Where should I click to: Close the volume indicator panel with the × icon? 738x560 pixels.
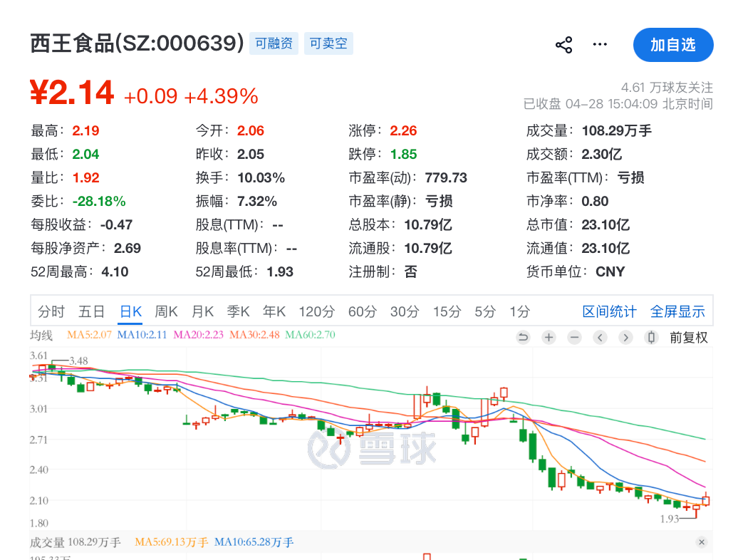(x=701, y=542)
